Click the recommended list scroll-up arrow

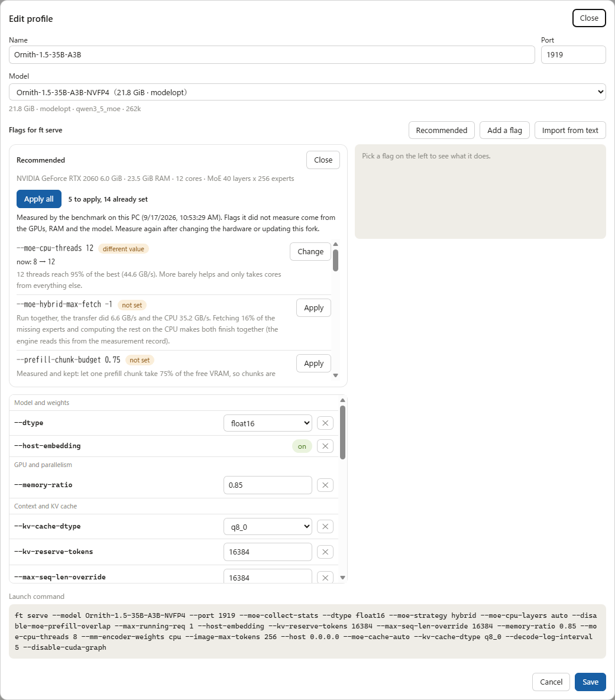tap(335, 244)
